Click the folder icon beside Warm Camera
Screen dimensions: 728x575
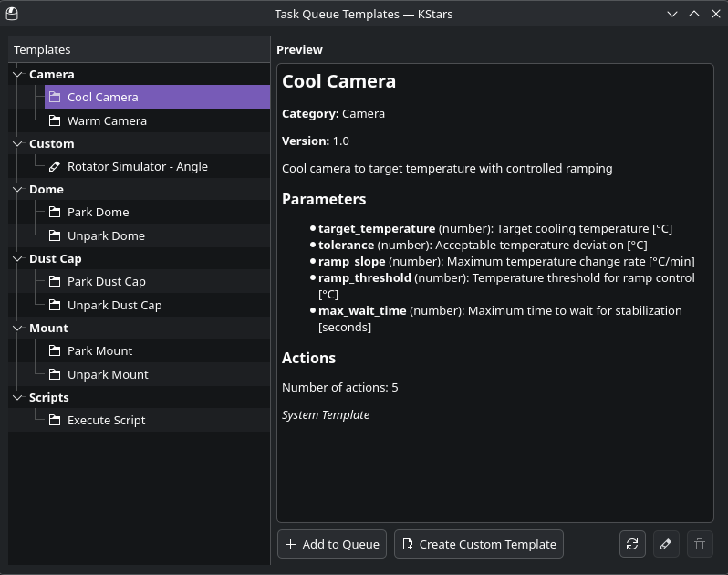pyautogui.click(x=55, y=120)
